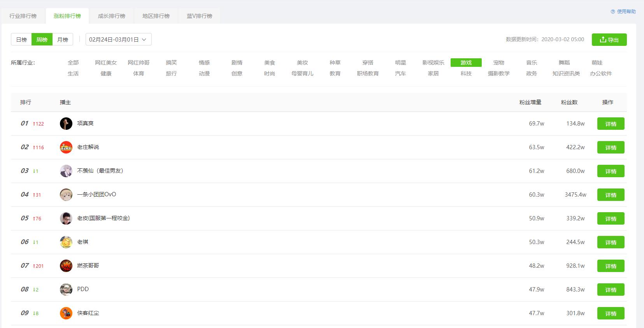644x328 pixels.
Task: Filter by 种草 industry
Action: 335,63
